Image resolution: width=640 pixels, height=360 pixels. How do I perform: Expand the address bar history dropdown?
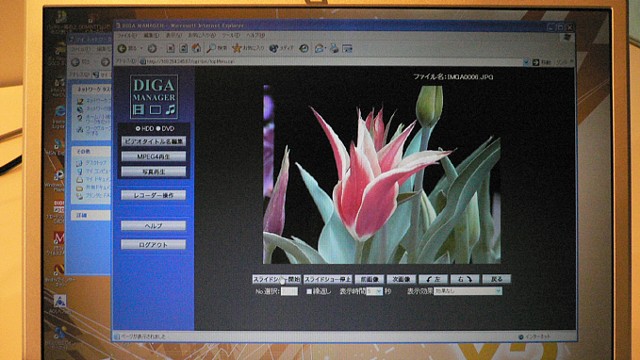(x=527, y=62)
